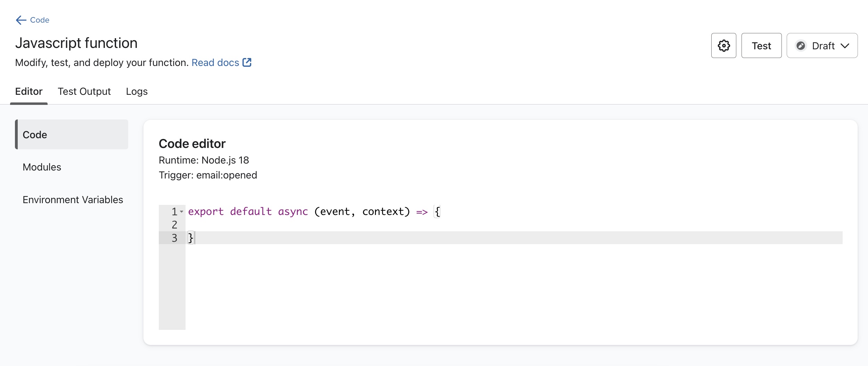Switch to the Test Output tab
Viewport: 868px width, 366px height.
coord(84,91)
